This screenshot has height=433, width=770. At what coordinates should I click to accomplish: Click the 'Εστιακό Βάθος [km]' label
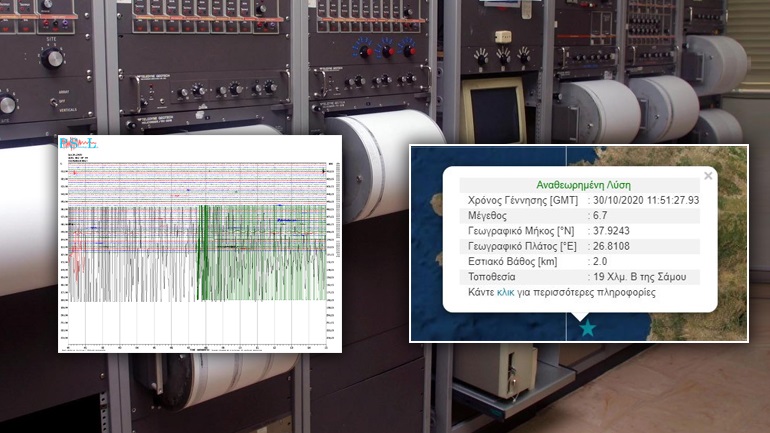pos(512,262)
